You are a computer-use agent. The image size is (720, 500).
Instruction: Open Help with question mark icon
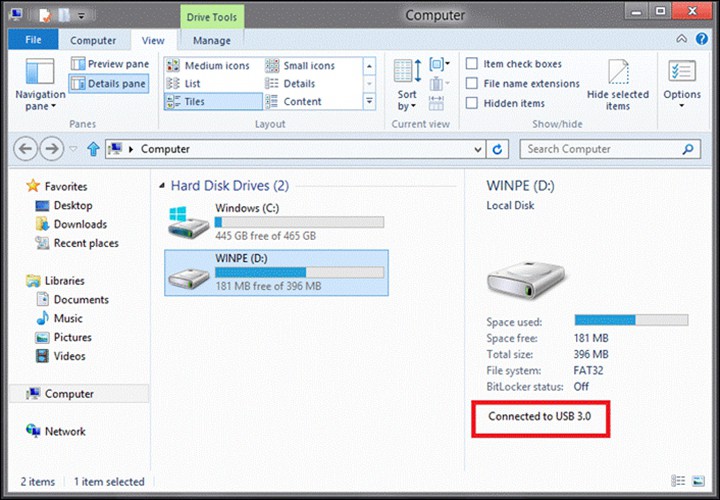(702, 39)
